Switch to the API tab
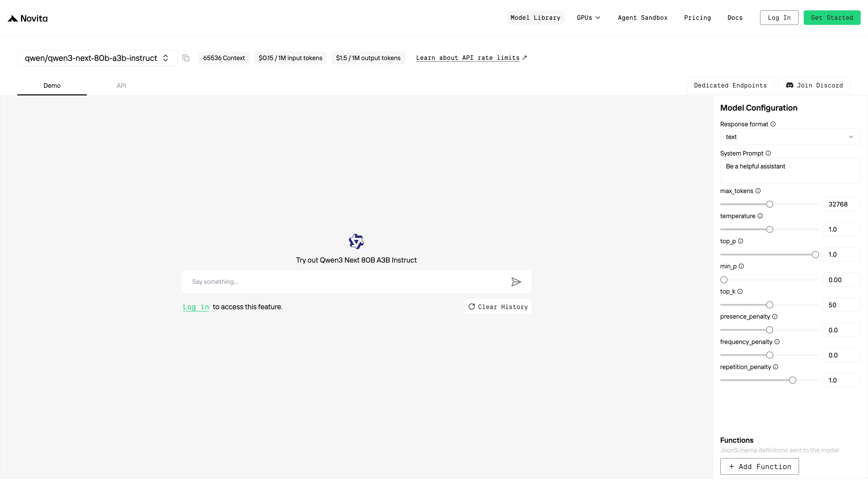 coord(121,85)
